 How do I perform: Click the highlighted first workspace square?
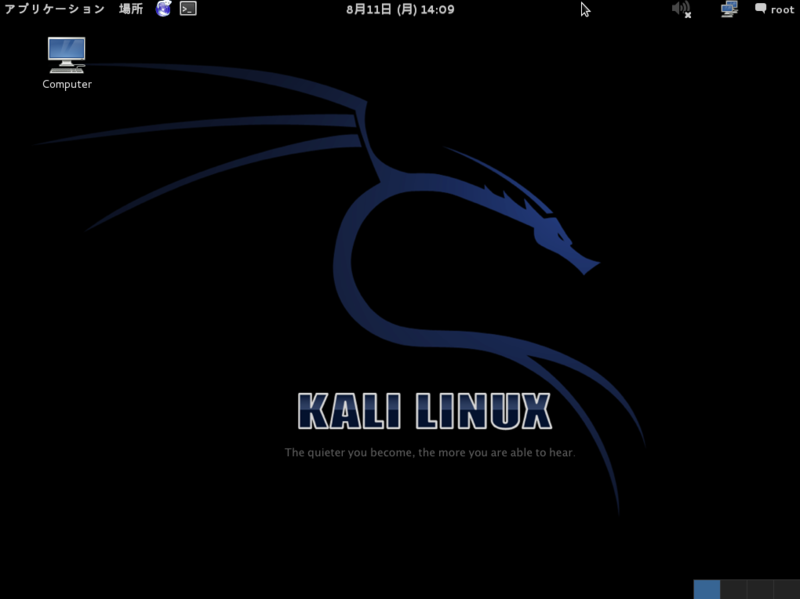pos(705,588)
